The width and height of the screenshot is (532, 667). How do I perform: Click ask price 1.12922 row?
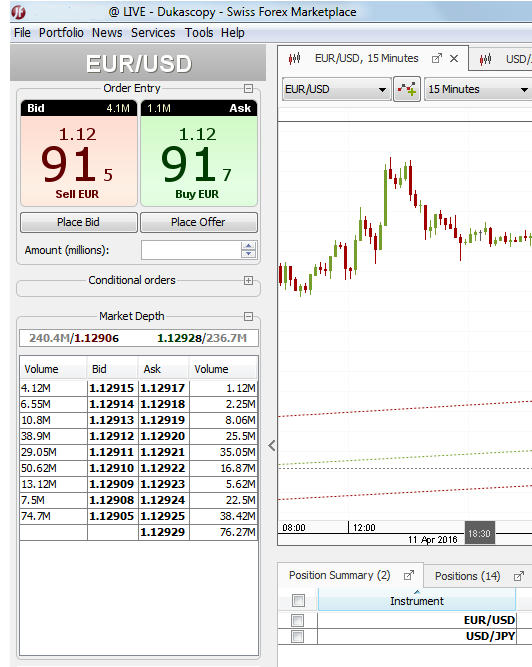[x=162, y=468]
